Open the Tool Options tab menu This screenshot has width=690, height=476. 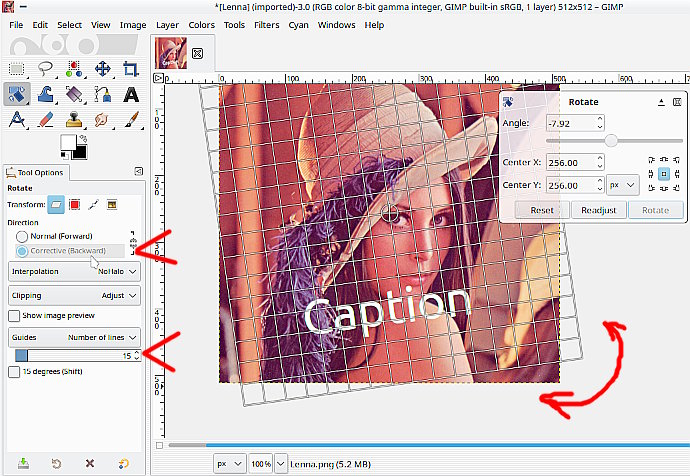coord(139,172)
